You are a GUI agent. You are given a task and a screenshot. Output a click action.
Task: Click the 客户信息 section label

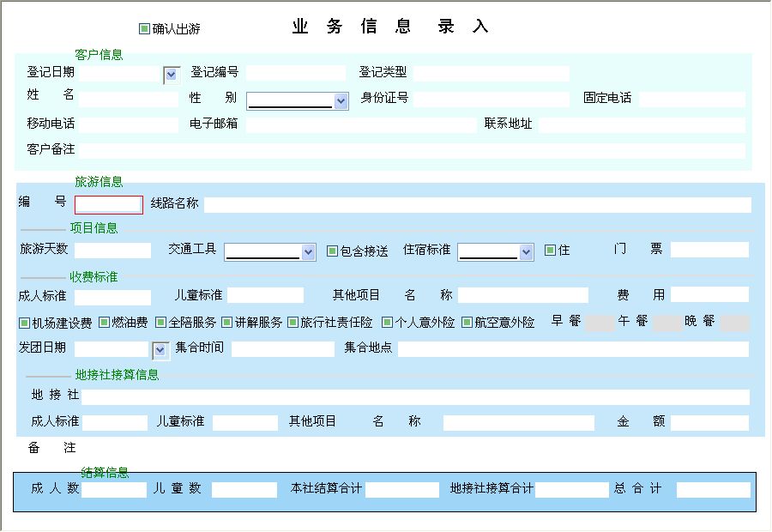click(99, 55)
